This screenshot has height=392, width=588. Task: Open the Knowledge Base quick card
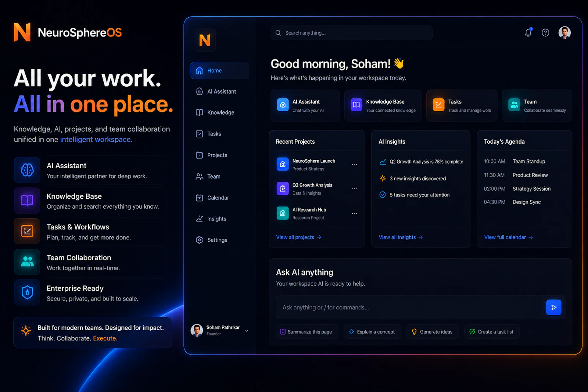click(x=383, y=105)
